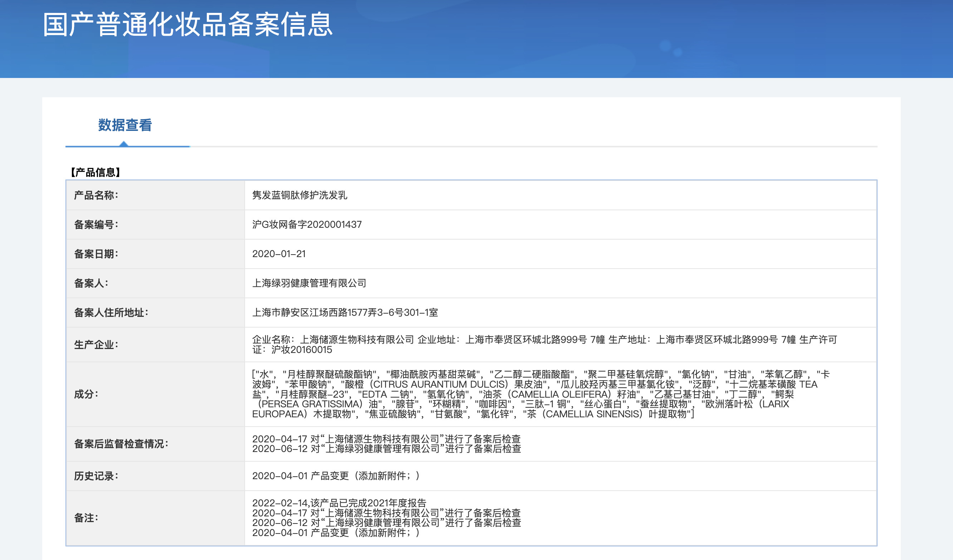Image resolution: width=953 pixels, height=560 pixels.
Task: Select the 数据查看 tab
Action: [x=125, y=125]
